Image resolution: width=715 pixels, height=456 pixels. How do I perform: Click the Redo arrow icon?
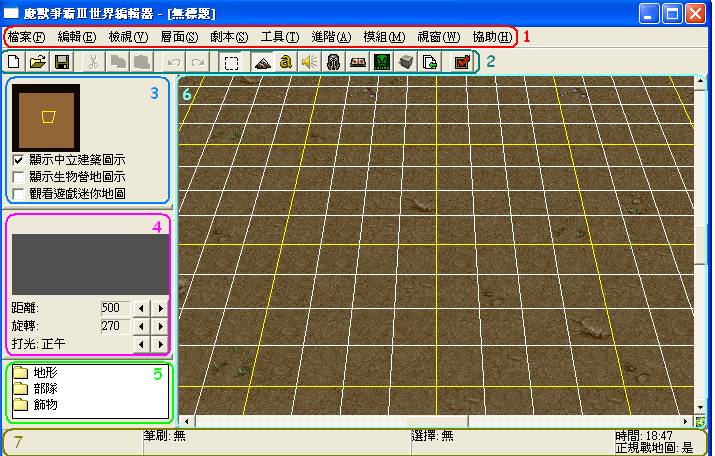pos(197,62)
